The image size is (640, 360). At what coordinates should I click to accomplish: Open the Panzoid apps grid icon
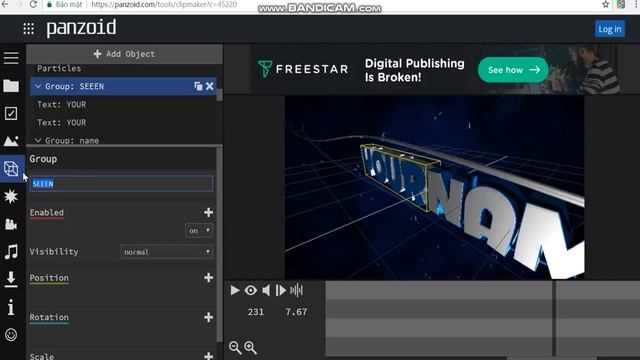(x=29, y=28)
